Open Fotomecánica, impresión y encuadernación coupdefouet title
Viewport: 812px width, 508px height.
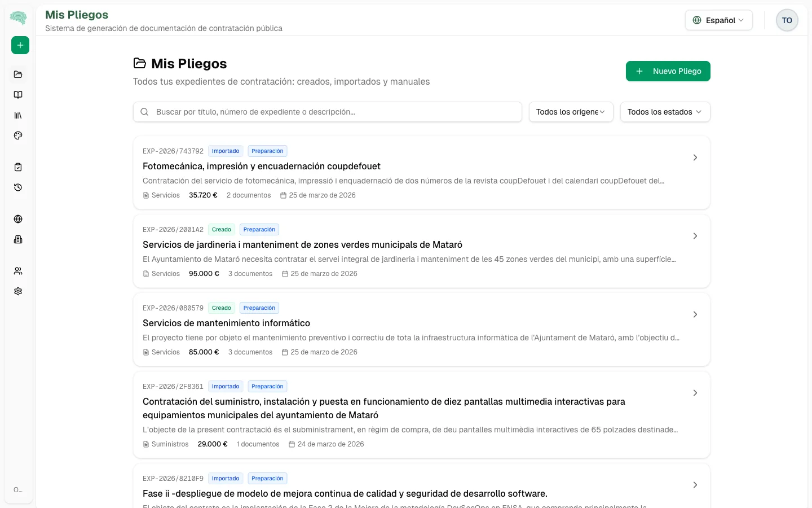pos(262,166)
